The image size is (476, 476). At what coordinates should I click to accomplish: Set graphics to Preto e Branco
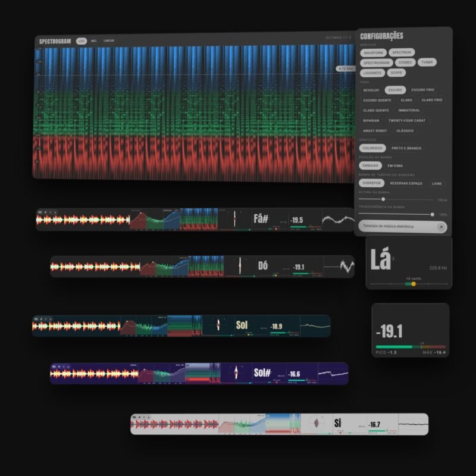click(x=406, y=148)
